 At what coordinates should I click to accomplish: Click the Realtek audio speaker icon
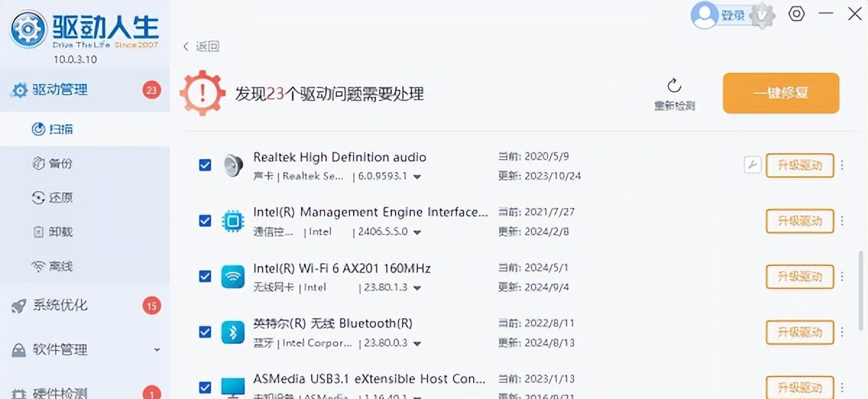pyautogui.click(x=233, y=166)
